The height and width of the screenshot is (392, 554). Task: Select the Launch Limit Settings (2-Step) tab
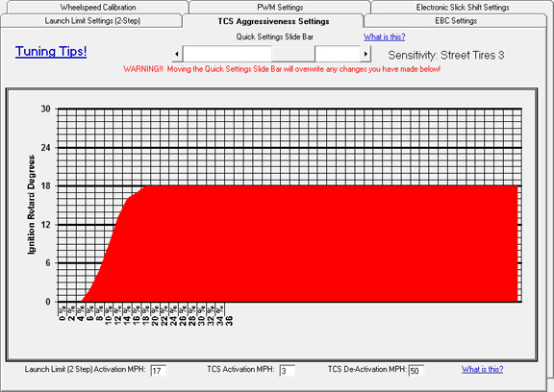92,21
